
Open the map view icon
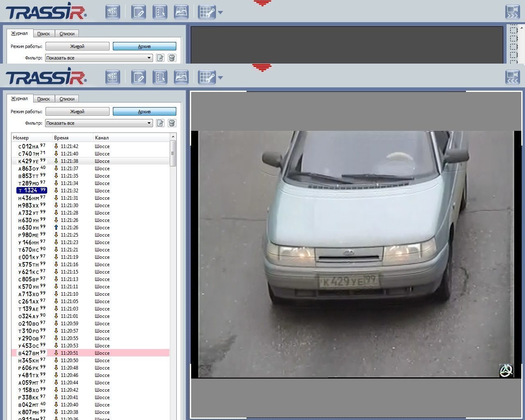point(181,77)
